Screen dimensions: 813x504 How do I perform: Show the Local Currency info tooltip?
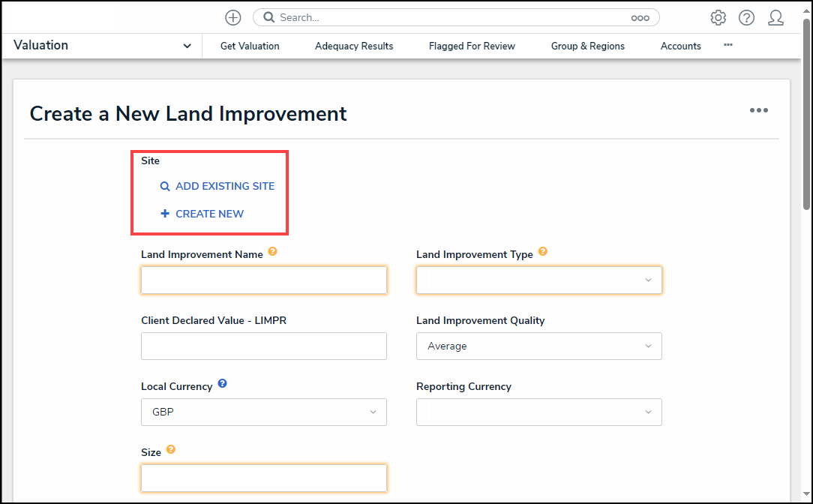click(222, 383)
